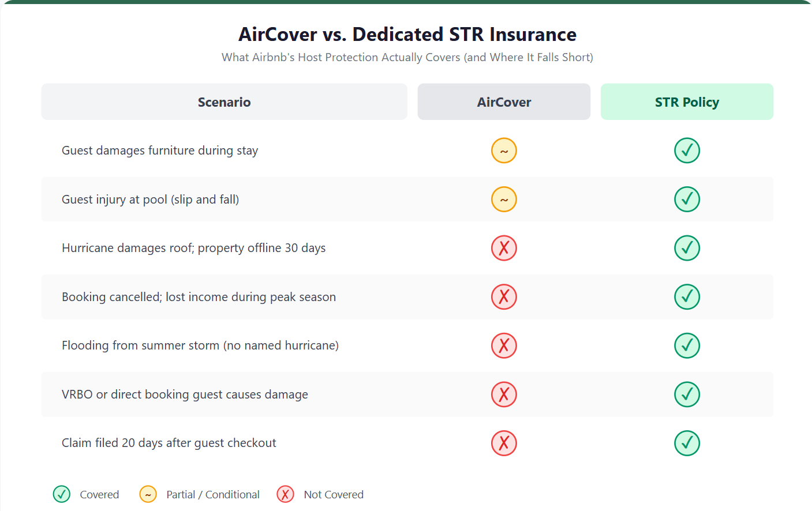Click STR Policy checkmark for furniture damage row
The height and width of the screenshot is (511, 812).
click(687, 151)
